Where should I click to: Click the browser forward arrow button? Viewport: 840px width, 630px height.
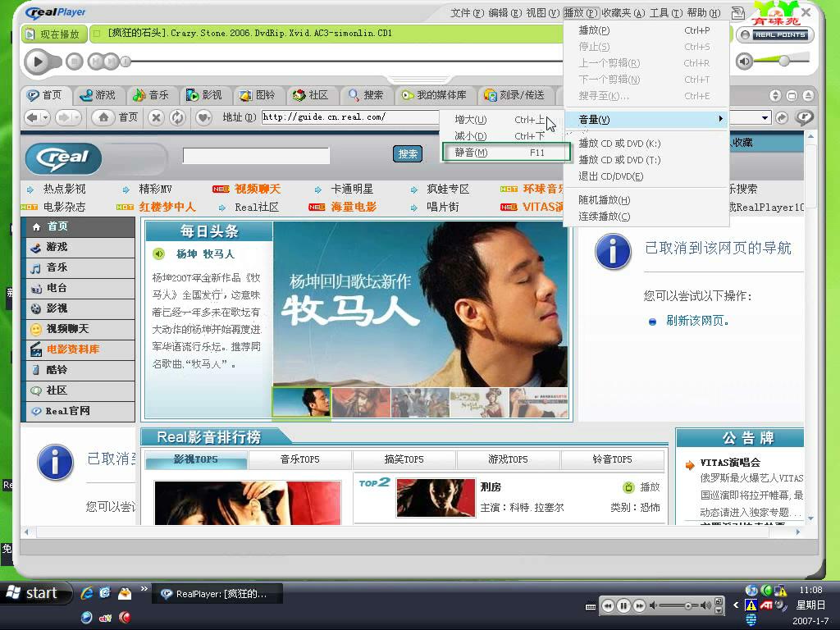pos(63,116)
